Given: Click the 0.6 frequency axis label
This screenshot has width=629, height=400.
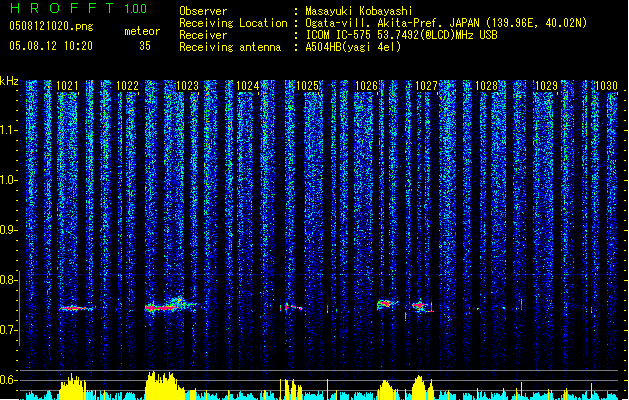Looking at the screenshot, I should coord(9,380).
